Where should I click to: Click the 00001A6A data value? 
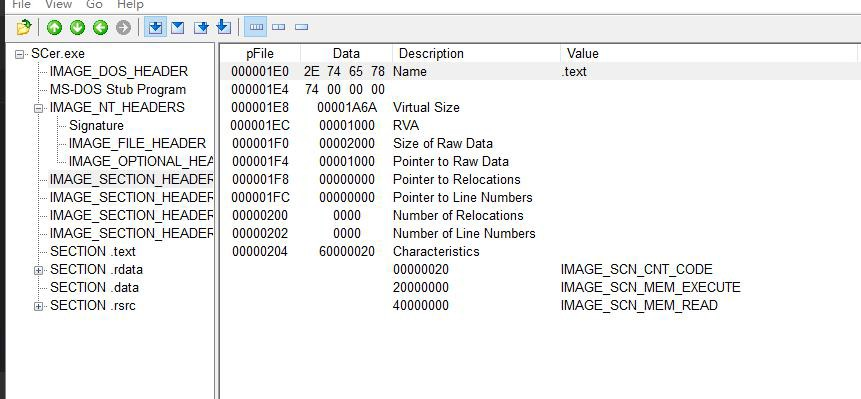tap(347, 108)
